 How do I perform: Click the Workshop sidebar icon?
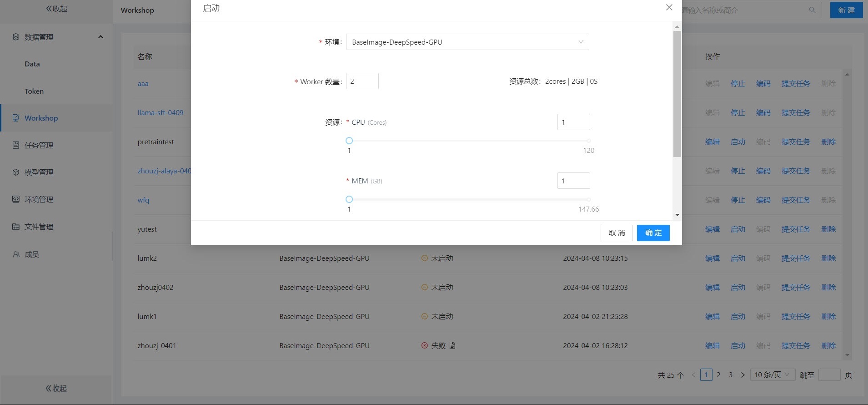pos(16,118)
